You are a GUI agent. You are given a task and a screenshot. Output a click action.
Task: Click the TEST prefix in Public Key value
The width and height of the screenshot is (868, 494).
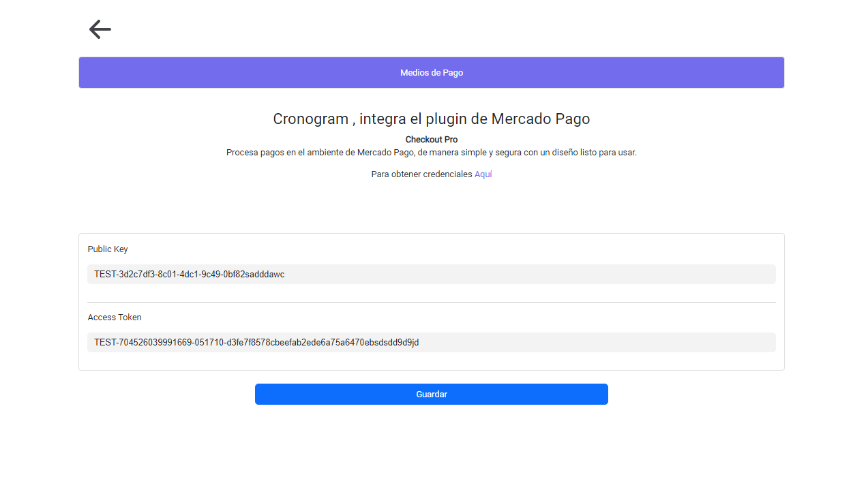point(105,275)
